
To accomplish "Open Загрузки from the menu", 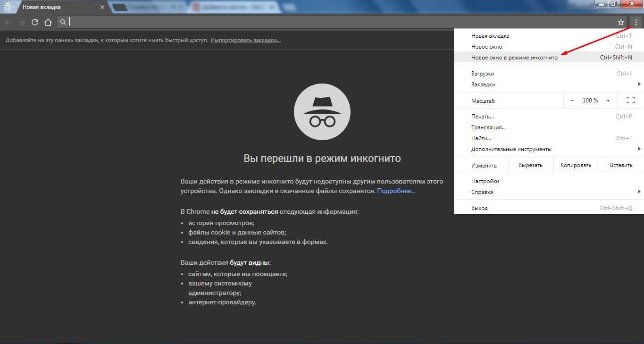I will coord(483,74).
